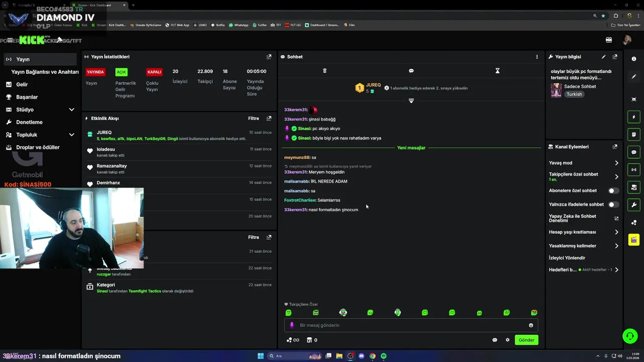This screenshot has height=362, width=644.
Task: Toggle Abonelere özel sohbet switch
Action: pos(614,191)
